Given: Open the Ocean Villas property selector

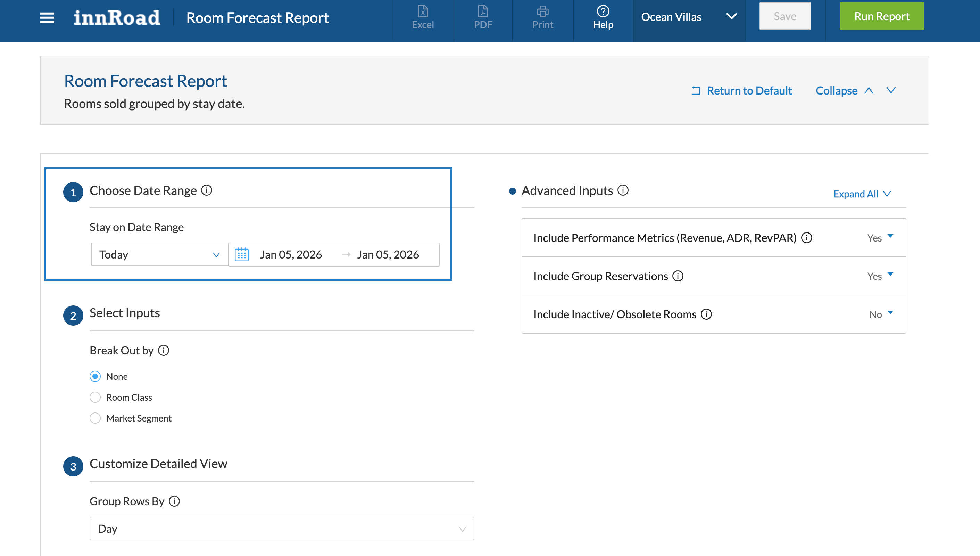Looking at the screenshot, I should tap(689, 17).
